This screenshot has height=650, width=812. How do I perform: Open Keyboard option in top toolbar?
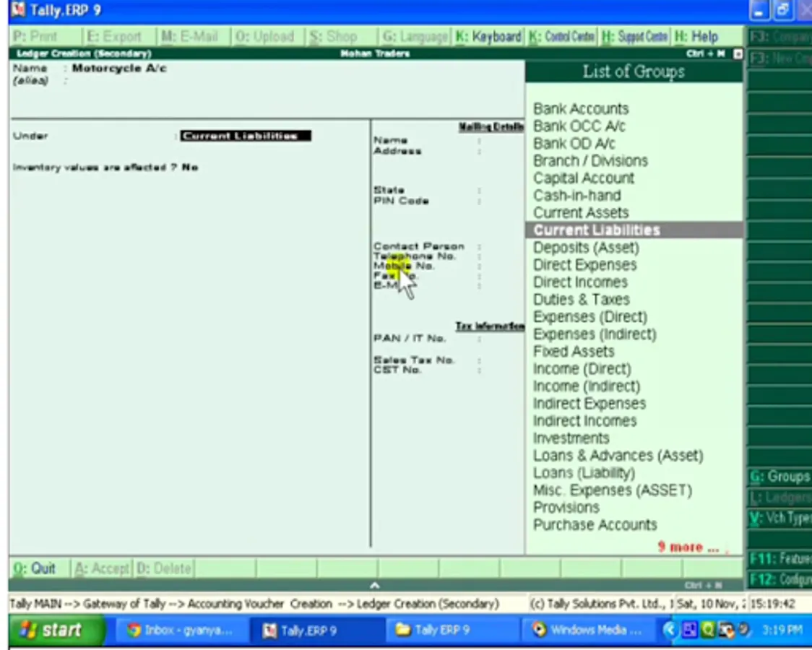coord(488,36)
